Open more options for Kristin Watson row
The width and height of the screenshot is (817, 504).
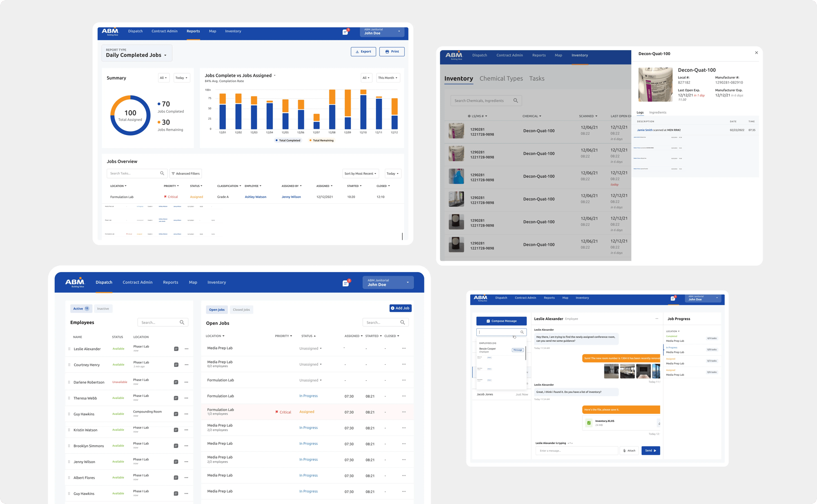click(x=186, y=430)
